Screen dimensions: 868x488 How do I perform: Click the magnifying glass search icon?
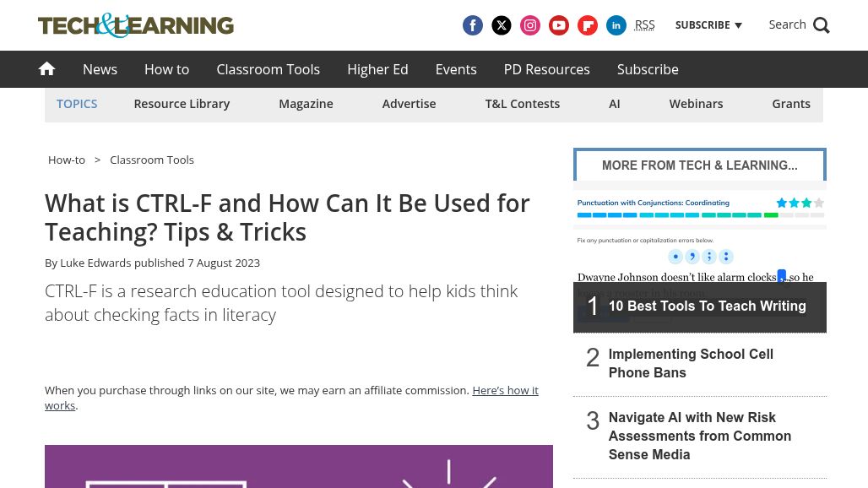[821, 25]
